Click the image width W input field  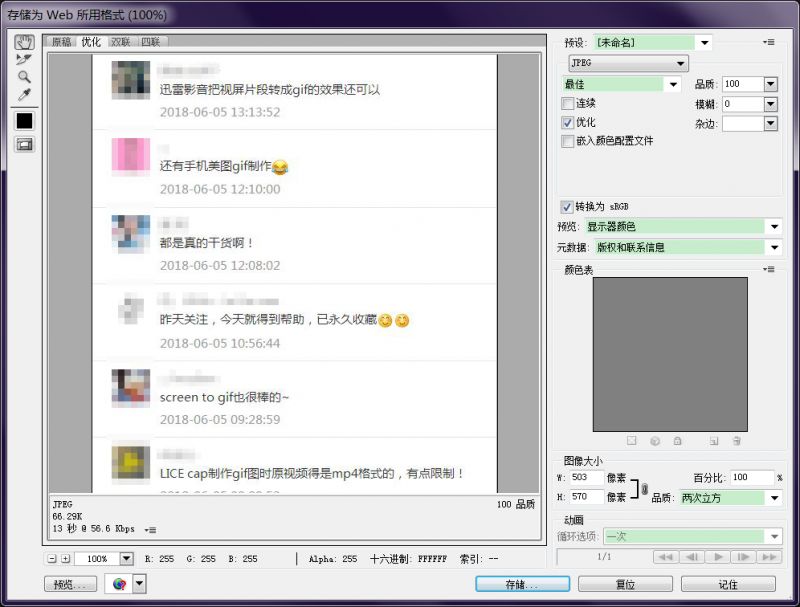[587, 478]
